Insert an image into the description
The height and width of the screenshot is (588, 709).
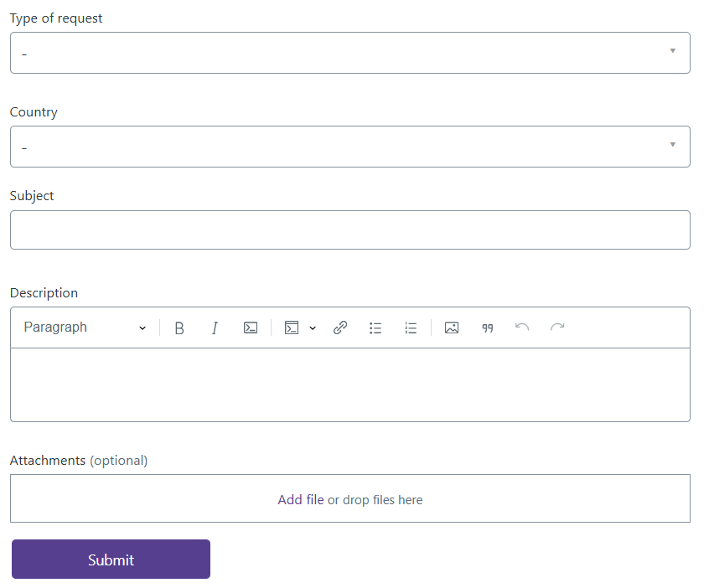(452, 327)
